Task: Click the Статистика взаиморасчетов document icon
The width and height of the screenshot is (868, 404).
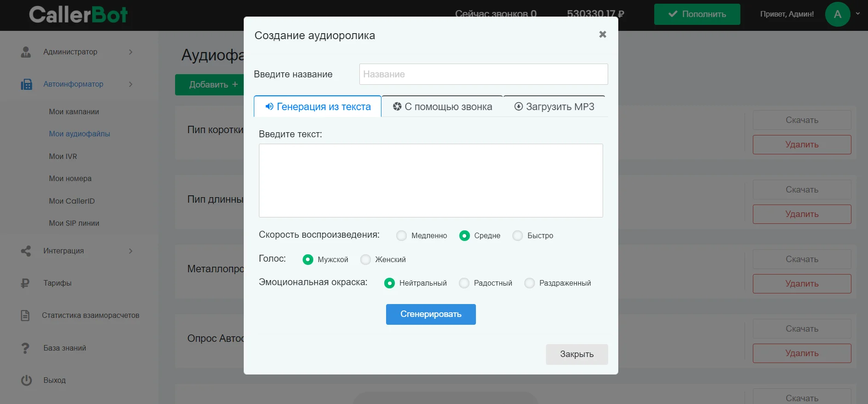Action: click(x=25, y=316)
